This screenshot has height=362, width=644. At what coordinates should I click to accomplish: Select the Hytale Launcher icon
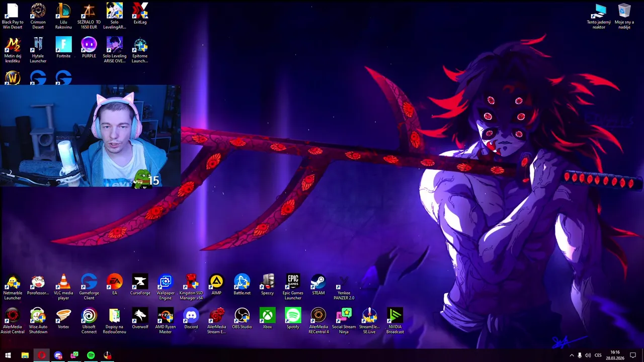38,50
